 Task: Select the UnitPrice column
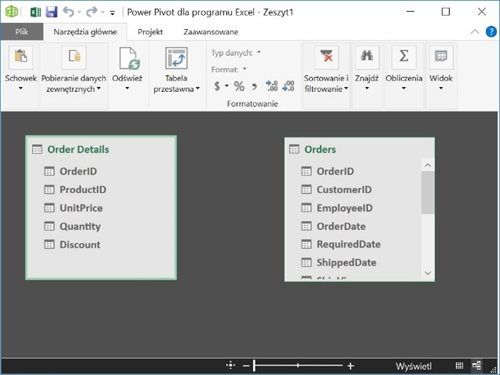pyautogui.click(x=81, y=208)
